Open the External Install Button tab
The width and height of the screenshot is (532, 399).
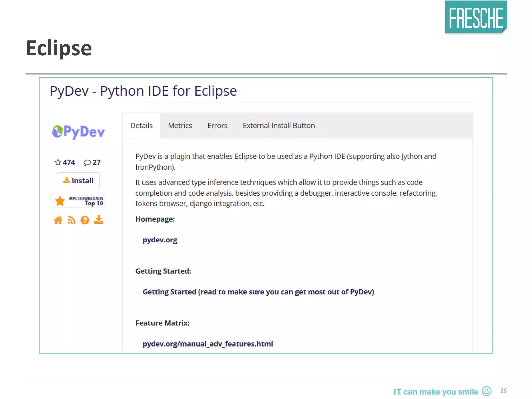point(278,125)
